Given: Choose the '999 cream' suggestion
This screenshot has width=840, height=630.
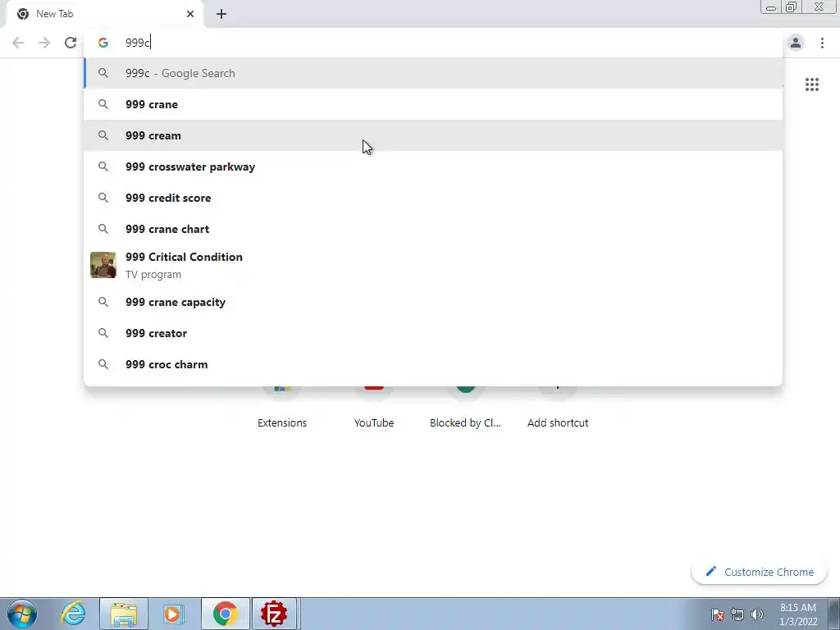Looking at the screenshot, I should pos(433,135).
